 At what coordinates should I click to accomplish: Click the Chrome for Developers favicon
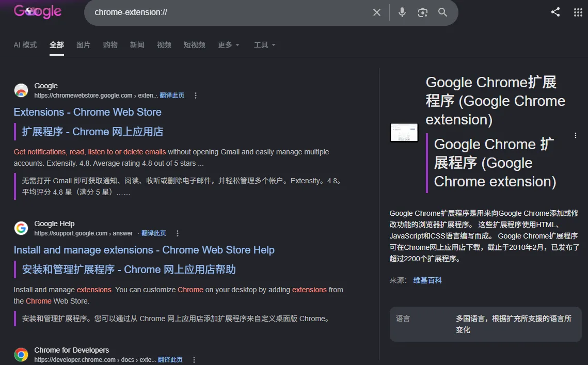[21, 355]
